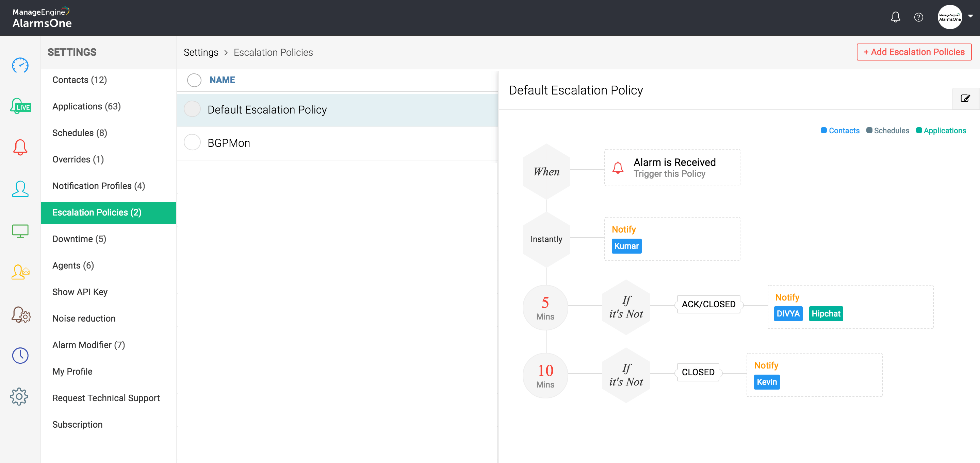Open the edit pencil icon on policy panel

pos(965,99)
